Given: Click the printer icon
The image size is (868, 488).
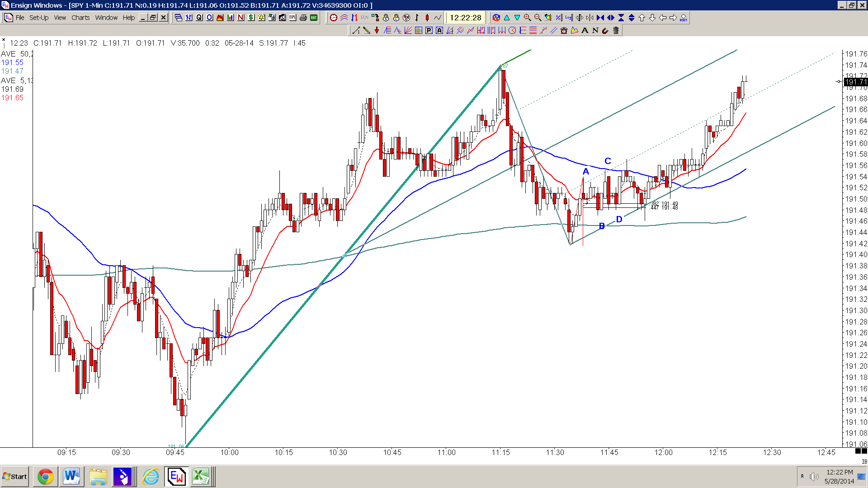Looking at the screenshot, I should (303, 18).
